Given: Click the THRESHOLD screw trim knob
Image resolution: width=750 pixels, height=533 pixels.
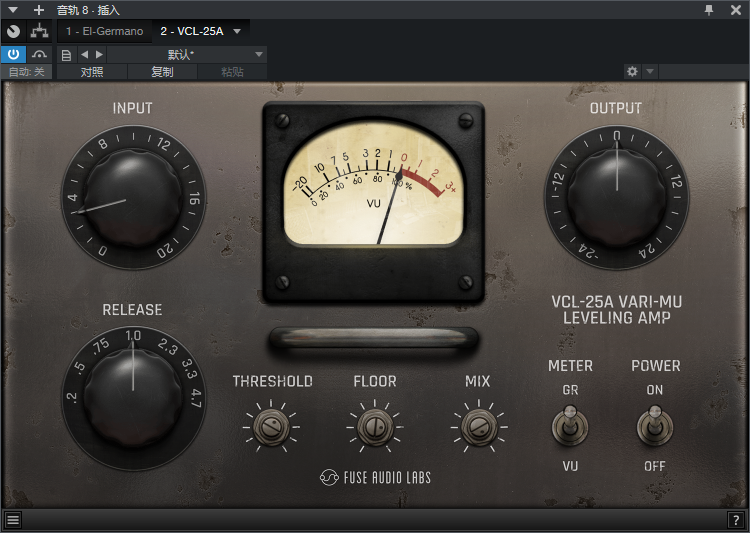Looking at the screenshot, I should coord(271,427).
